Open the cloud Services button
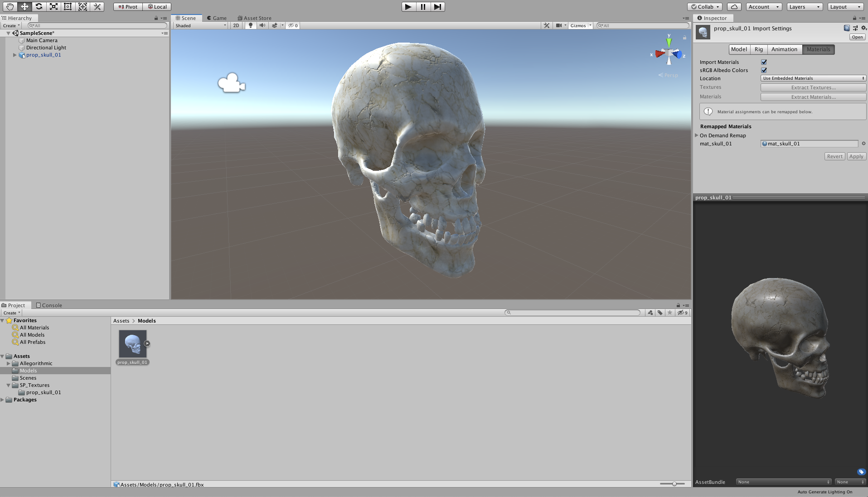 point(734,7)
